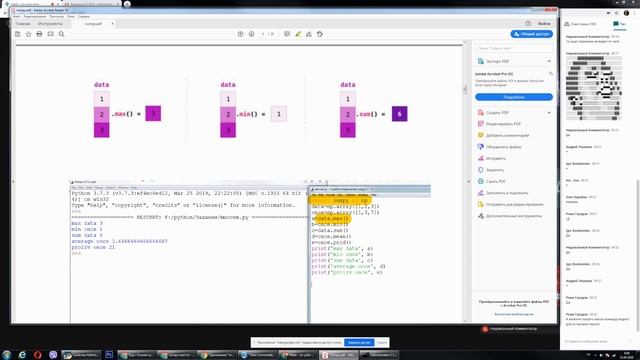640x360 pixels.
Task: Open Opera browser from taskbar
Action: coord(38,355)
